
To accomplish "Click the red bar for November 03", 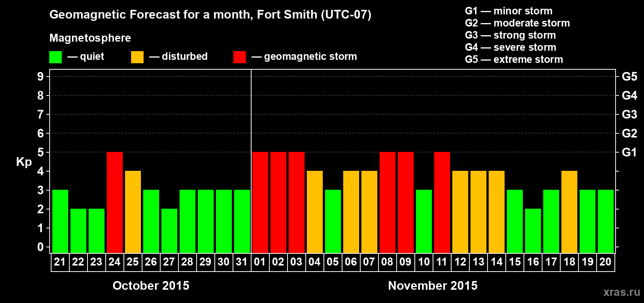I will point(297,202).
